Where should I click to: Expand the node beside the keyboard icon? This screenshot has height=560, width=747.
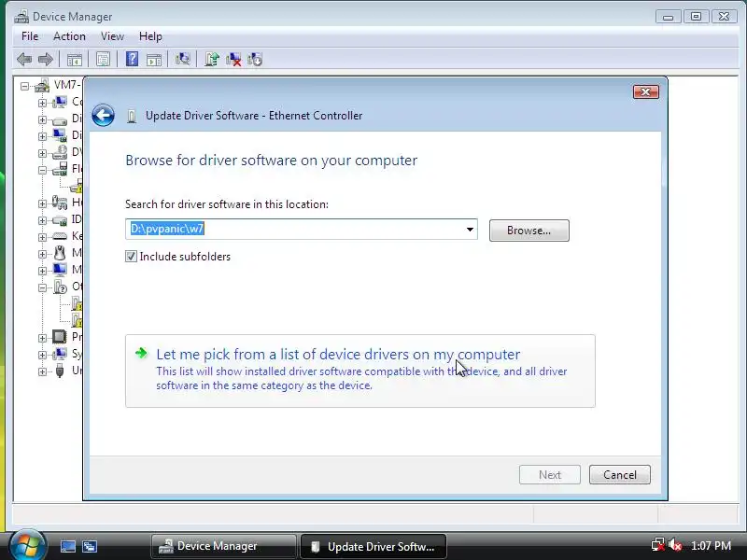pos(42,237)
